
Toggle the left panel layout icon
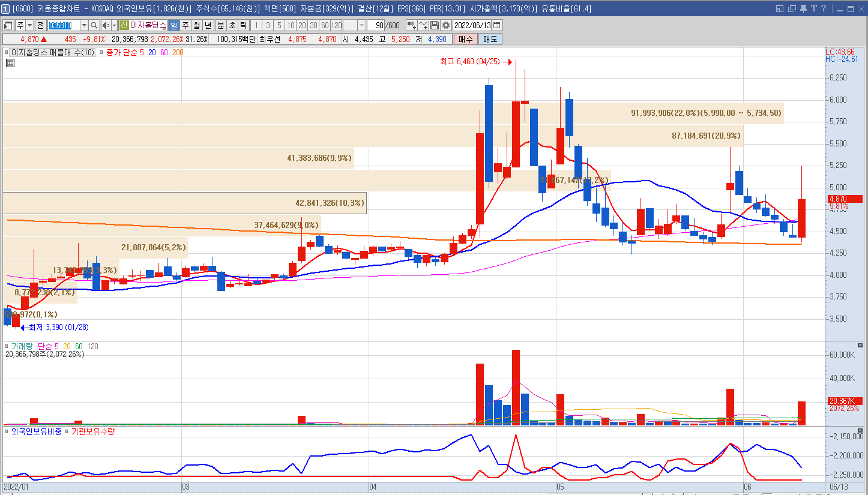8,25
